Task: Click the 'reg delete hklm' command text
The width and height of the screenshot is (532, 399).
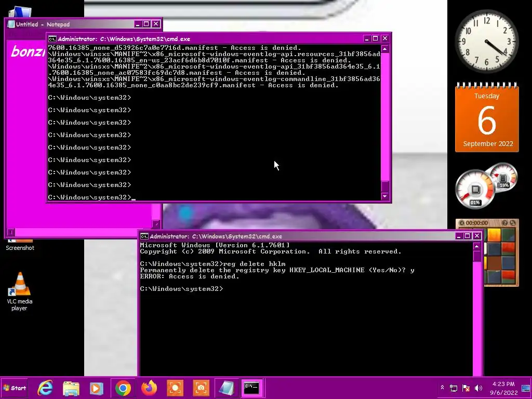Action: tap(255, 263)
